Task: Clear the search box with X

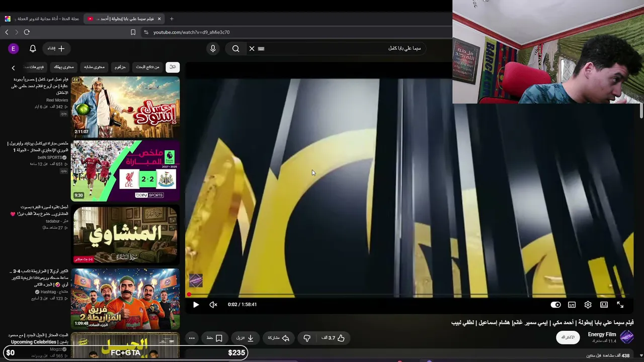Action: click(252, 48)
